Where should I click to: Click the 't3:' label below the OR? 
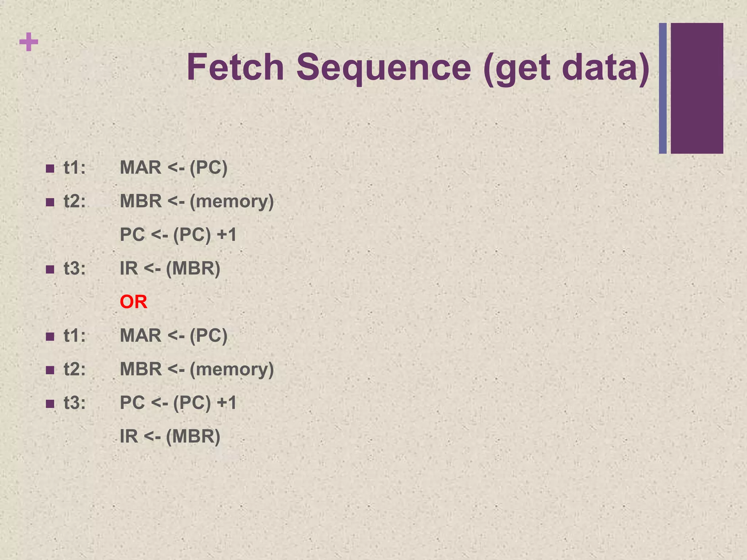[x=75, y=403]
